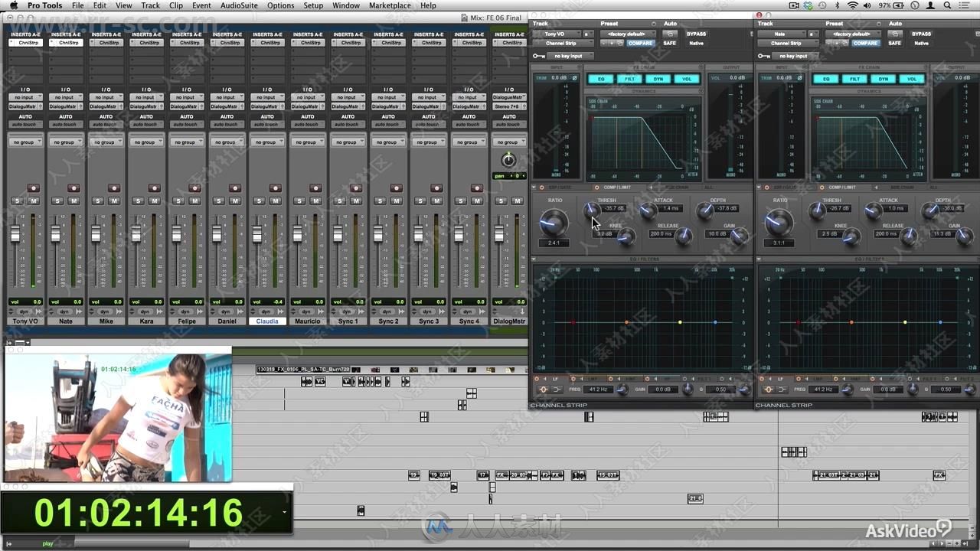Open Kara group selector no group
This screenshot has width=980, height=551.
(146, 142)
